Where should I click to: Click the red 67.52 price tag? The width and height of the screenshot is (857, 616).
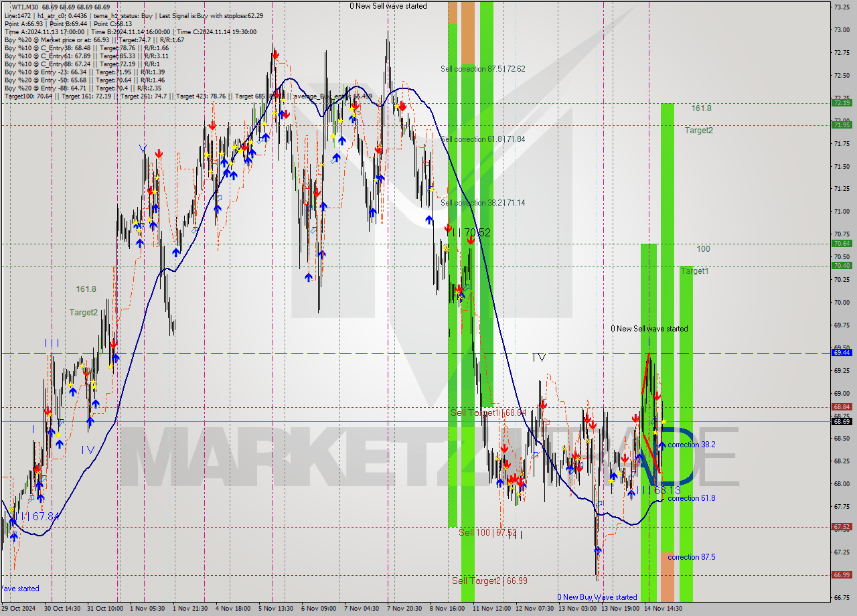[842, 526]
